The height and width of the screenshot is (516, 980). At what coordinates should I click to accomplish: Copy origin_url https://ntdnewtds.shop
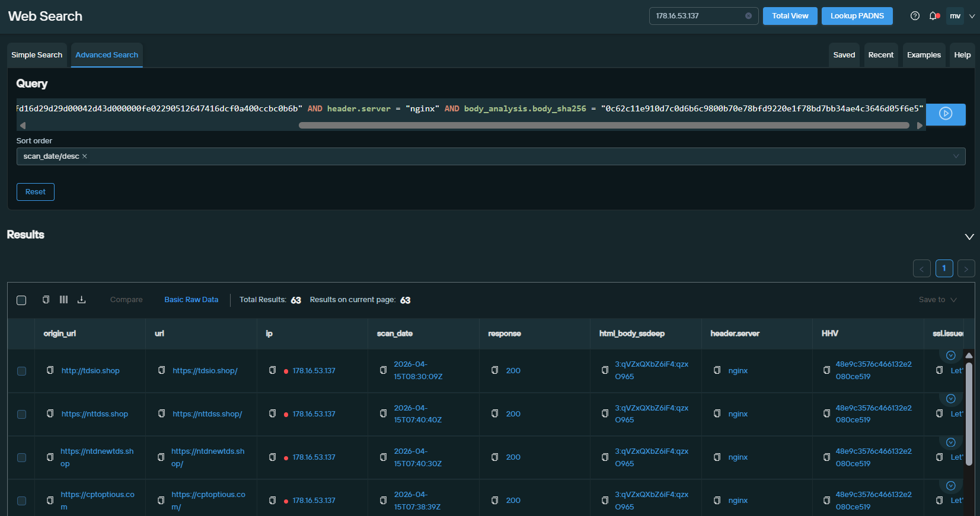click(x=50, y=457)
